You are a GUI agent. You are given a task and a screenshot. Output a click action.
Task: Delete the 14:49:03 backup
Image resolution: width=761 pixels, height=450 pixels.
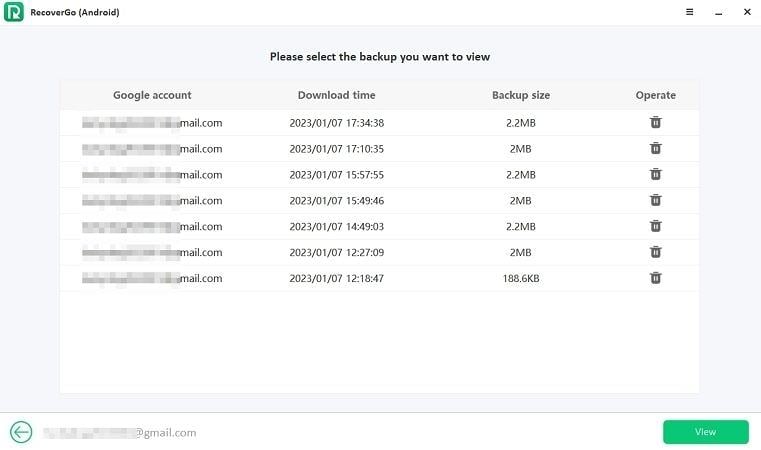pyautogui.click(x=655, y=226)
